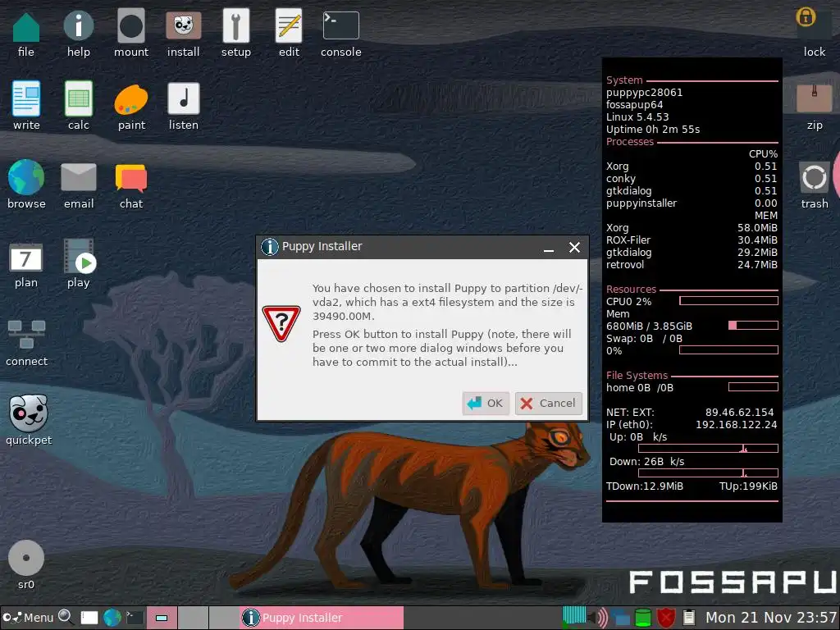Launch the calc spreadsheet icon

click(78, 98)
